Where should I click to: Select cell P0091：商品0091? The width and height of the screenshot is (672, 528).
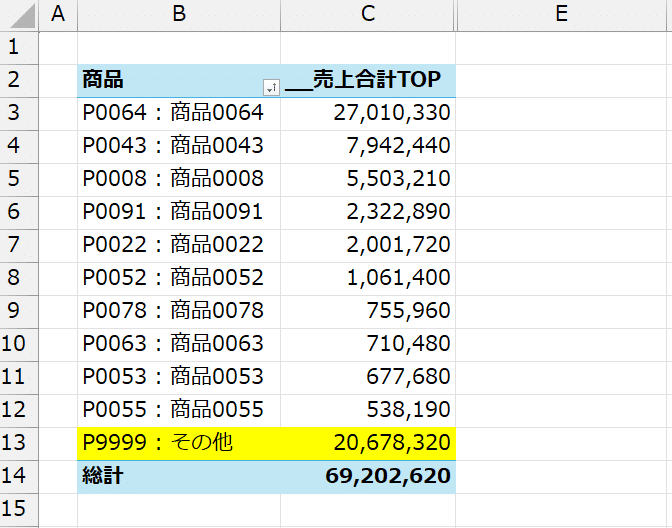tap(179, 213)
